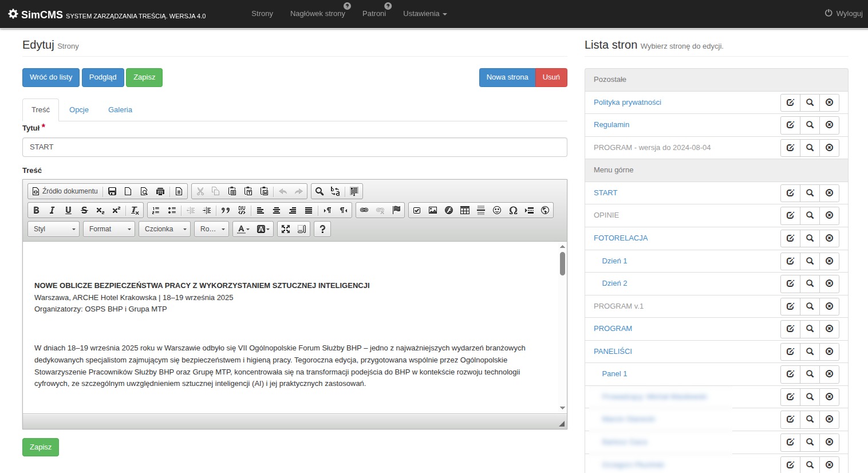Click the Nowa strona button
Image resolution: width=868 pixels, height=473 pixels.
click(507, 77)
